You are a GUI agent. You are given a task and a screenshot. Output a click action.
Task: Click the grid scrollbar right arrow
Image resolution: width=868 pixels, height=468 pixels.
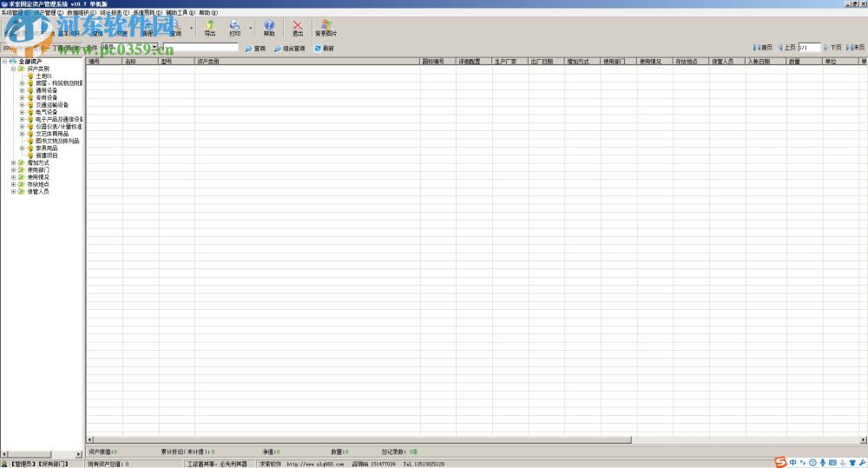pos(864,439)
